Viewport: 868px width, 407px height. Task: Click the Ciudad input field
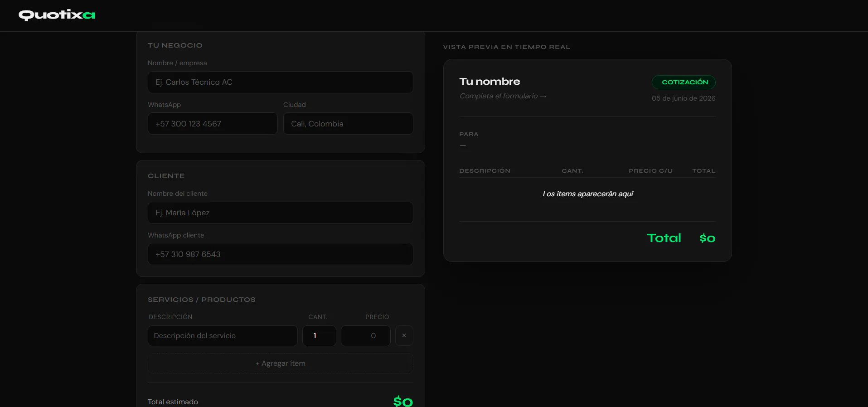(x=348, y=124)
